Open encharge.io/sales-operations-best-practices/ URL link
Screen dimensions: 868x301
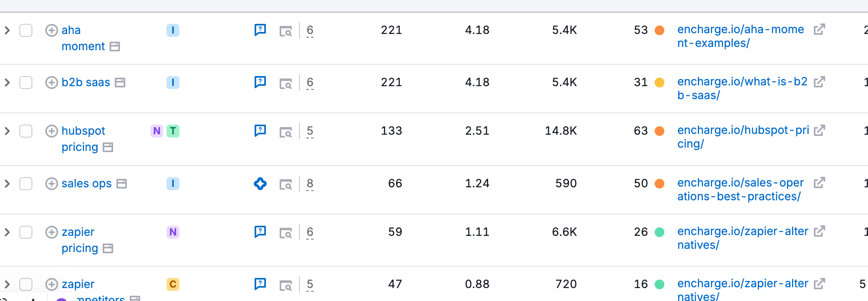tap(740, 189)
